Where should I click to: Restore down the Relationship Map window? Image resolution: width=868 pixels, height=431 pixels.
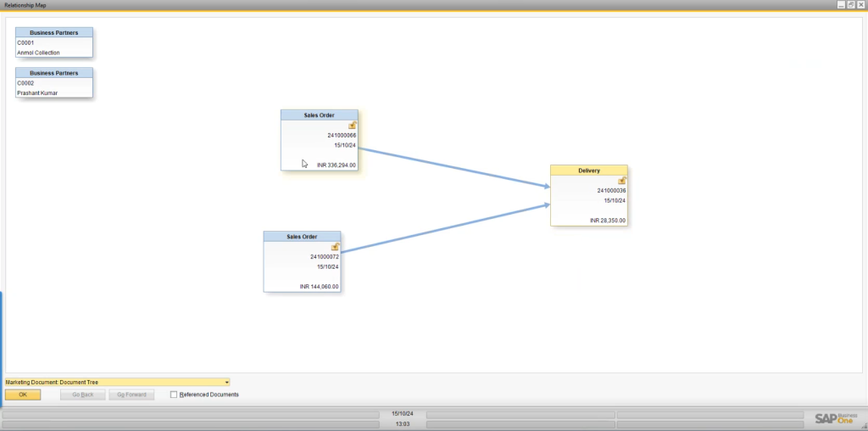851,5
